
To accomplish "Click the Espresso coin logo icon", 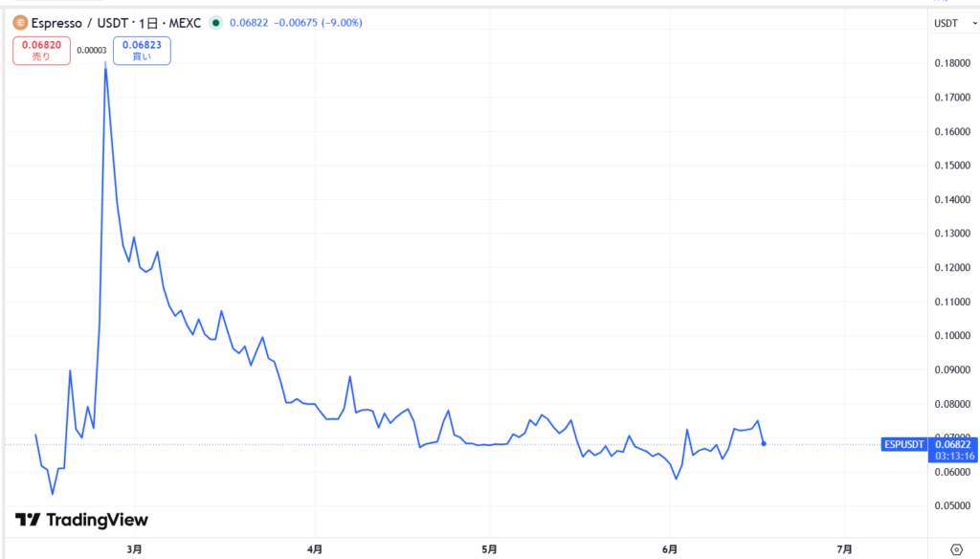I will [x=20, y=23].
